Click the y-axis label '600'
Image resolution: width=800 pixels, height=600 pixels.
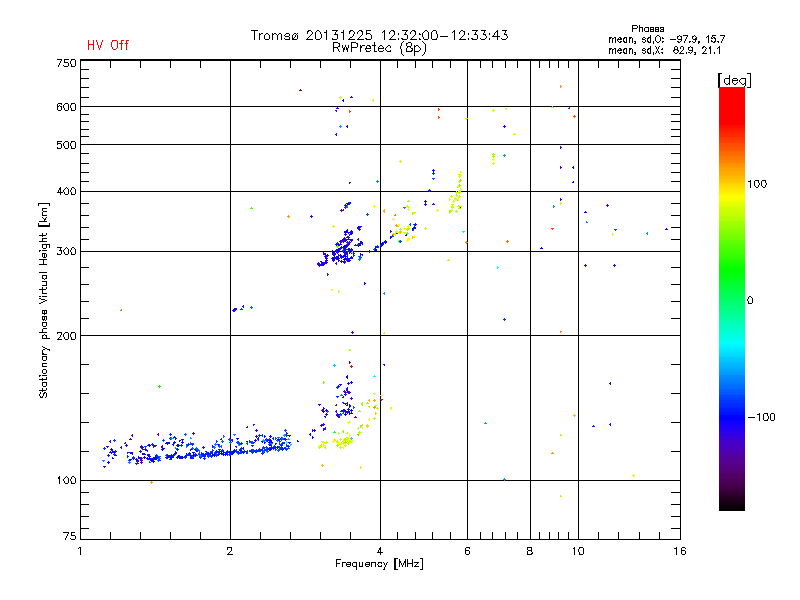(66, 107)
